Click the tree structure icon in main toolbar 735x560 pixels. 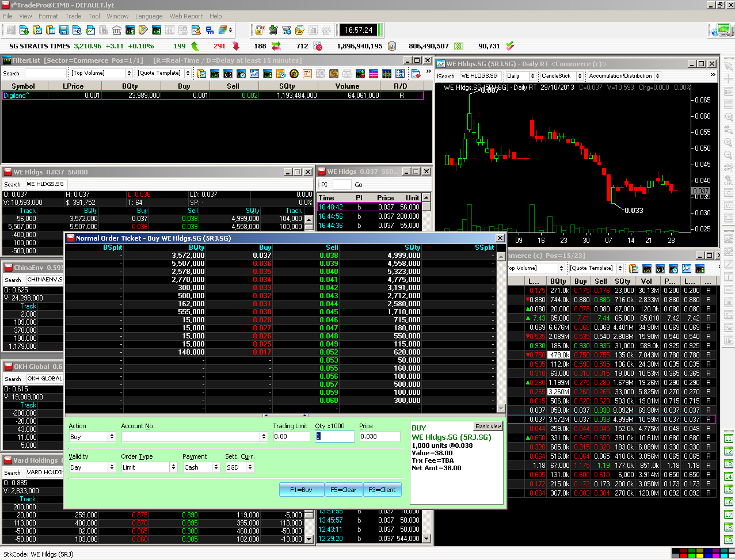coord(209,29)
